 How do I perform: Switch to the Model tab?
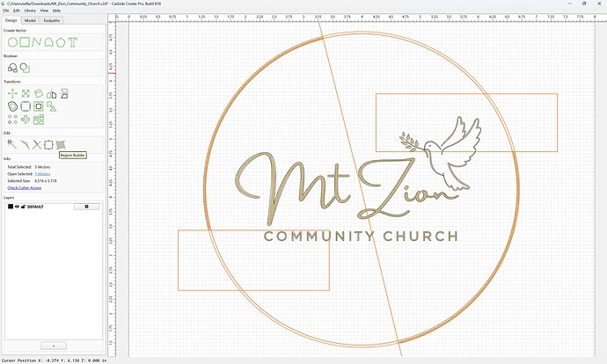[30, 20]
